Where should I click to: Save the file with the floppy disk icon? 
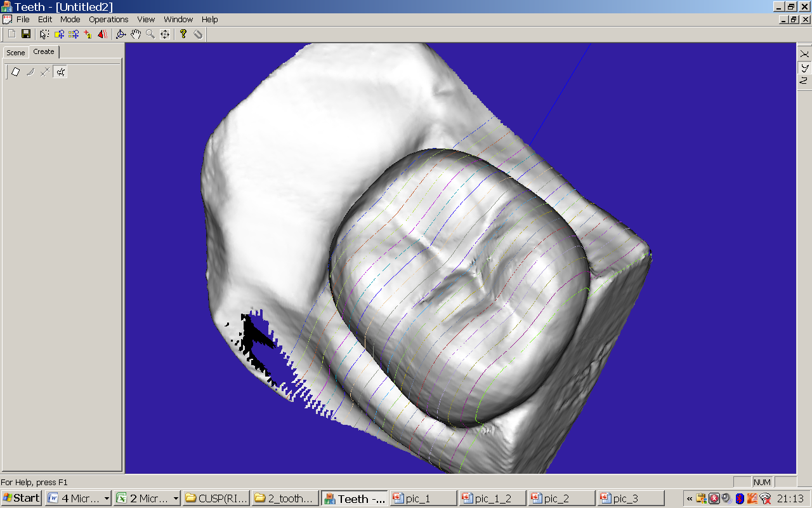coord(26,34)
